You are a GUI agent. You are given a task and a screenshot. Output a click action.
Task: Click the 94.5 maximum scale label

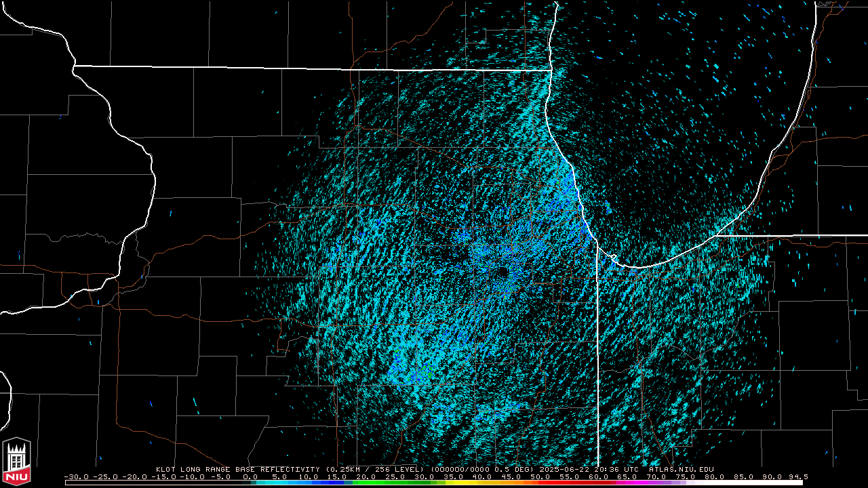point(798,476)
